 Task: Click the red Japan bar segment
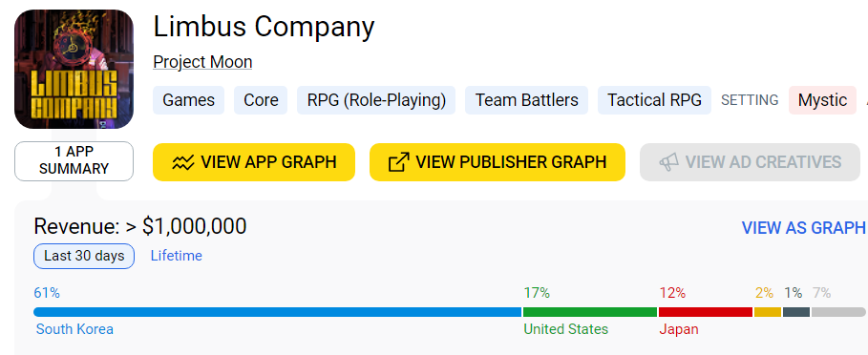click(706, 312)
